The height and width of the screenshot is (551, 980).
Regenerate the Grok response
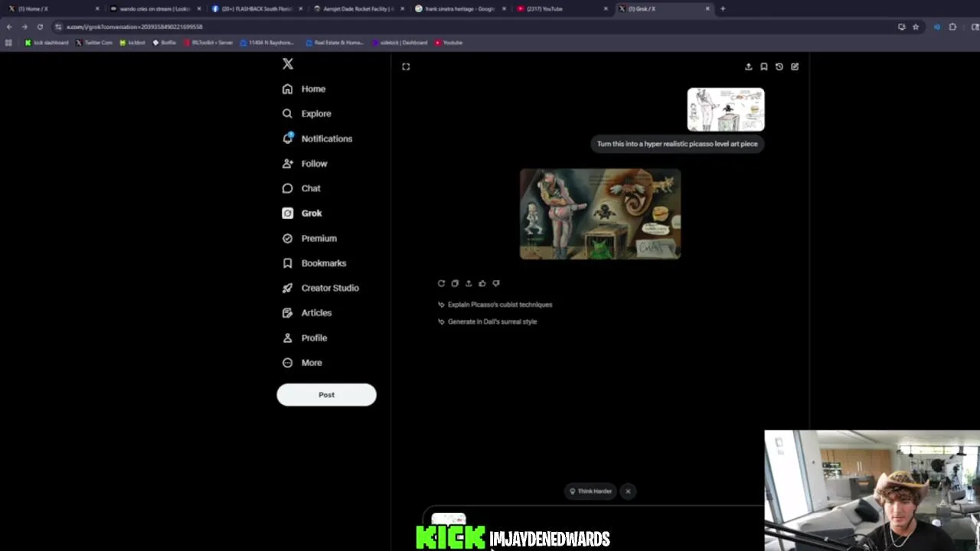pyautogui.click(x=441, y=283)
